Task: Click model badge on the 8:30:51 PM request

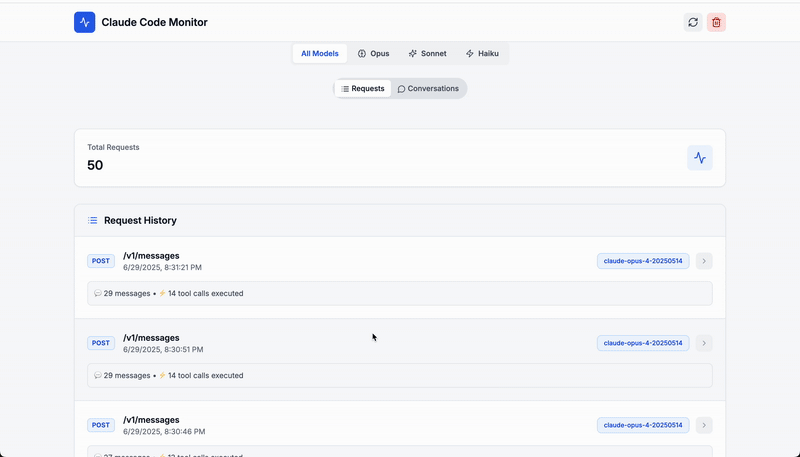Action: 643,343
